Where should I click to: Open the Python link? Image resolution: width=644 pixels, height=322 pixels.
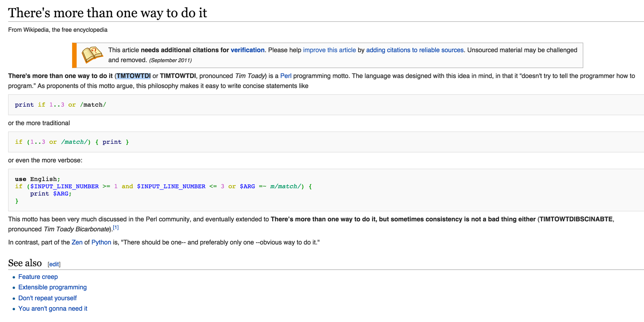(x=101, y=242)
